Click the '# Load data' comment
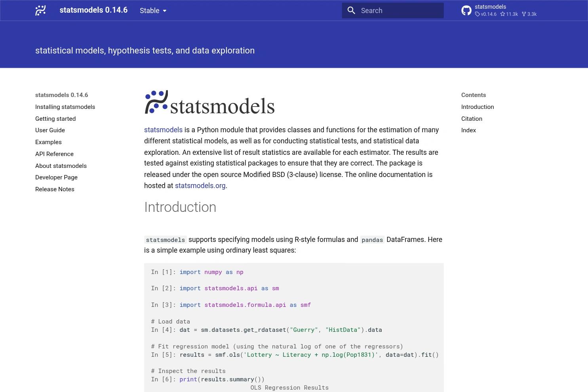 [x=170, y=322]
